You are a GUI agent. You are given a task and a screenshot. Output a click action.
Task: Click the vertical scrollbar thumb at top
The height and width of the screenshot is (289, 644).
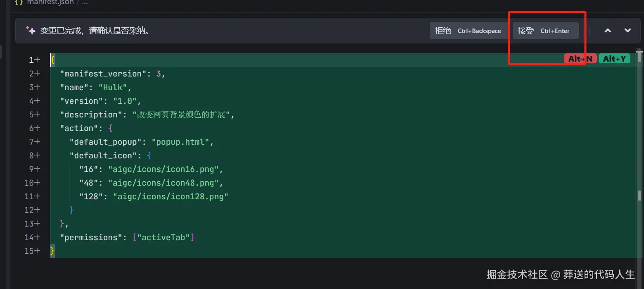tap(639, 56)
